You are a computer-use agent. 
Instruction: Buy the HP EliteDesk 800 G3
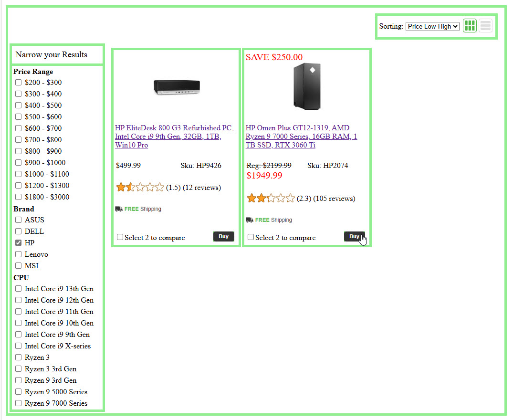pos(223,237)
